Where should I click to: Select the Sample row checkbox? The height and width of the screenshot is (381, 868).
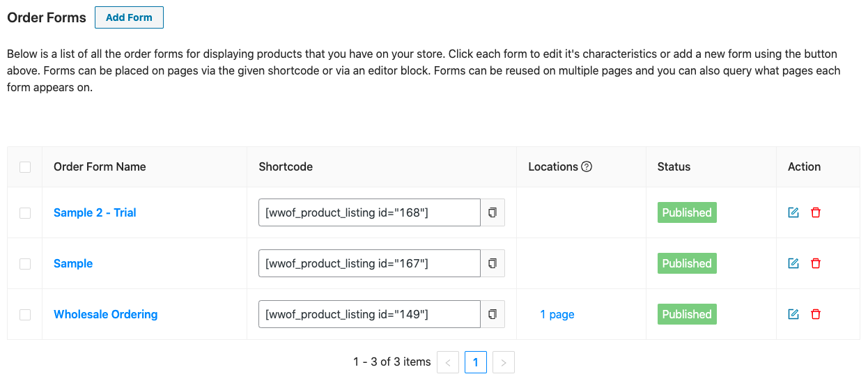(25, 264)
